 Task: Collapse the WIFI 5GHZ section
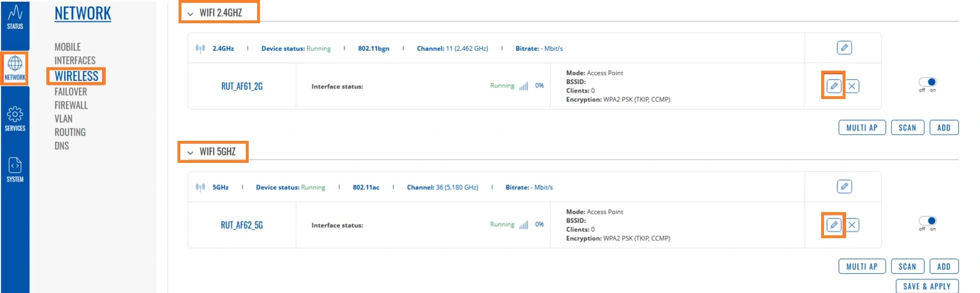click(x=190, y=152)
